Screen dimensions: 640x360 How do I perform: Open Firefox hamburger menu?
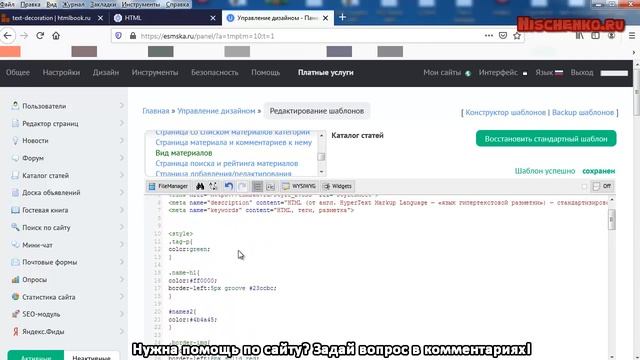pyautogui.click(x=631, y=36)
